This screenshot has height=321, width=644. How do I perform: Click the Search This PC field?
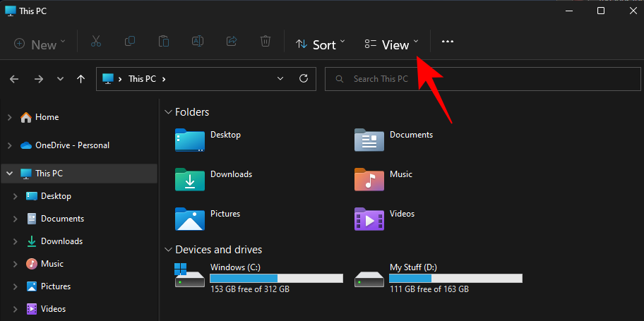482,79
